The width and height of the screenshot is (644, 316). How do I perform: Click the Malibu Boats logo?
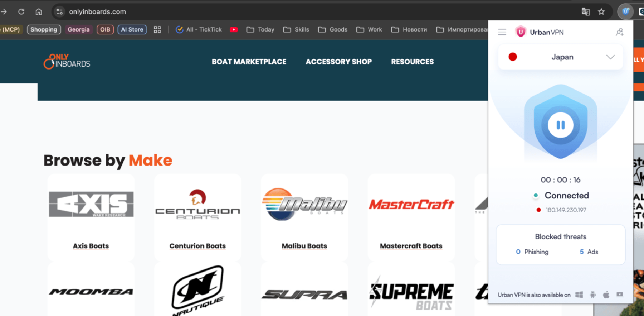(304, 204)
